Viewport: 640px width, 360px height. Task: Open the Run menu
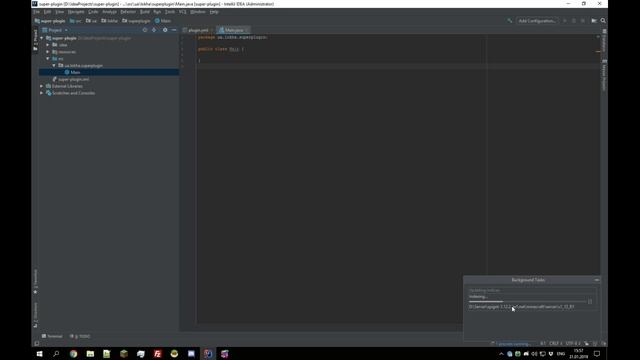[157, 12]
